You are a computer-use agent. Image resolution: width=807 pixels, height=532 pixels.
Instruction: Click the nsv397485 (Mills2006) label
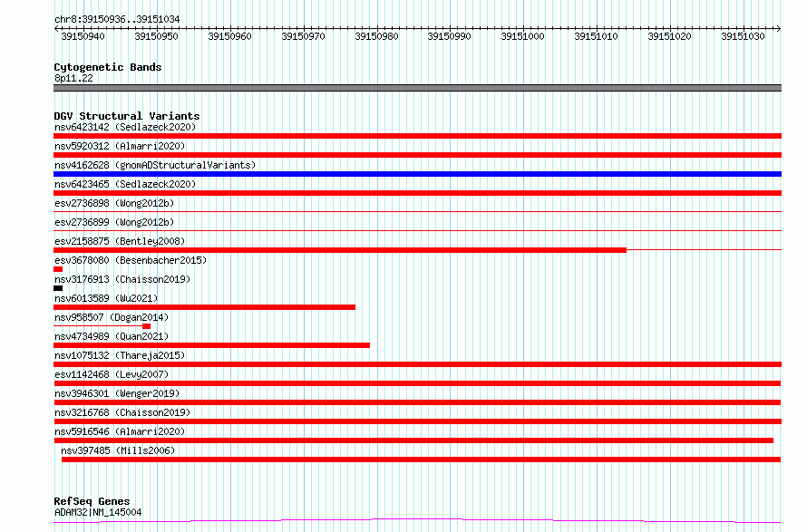pyautogui.click(x=118, y=450)
